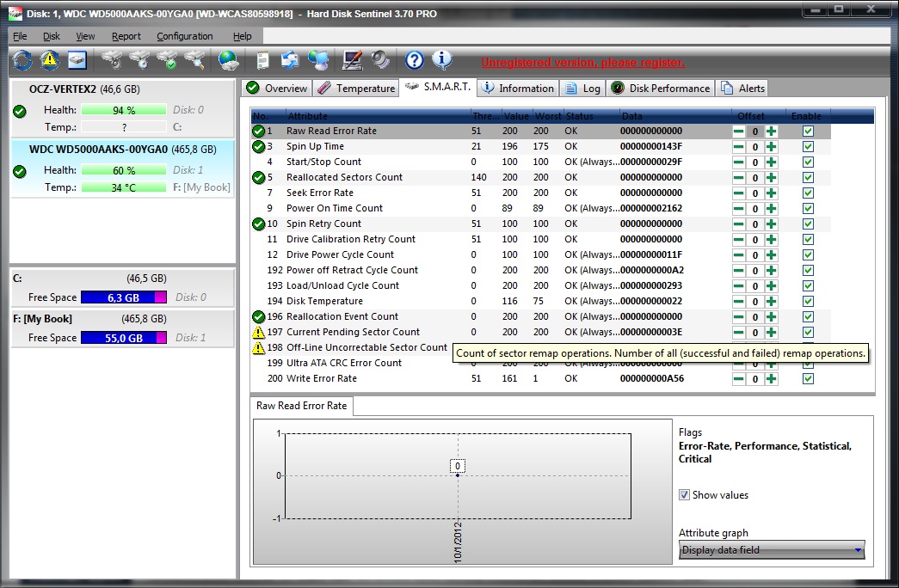Click the Unregistered version, please register link
The height and width of the screenshot is (588, 899).
(583, 63)
